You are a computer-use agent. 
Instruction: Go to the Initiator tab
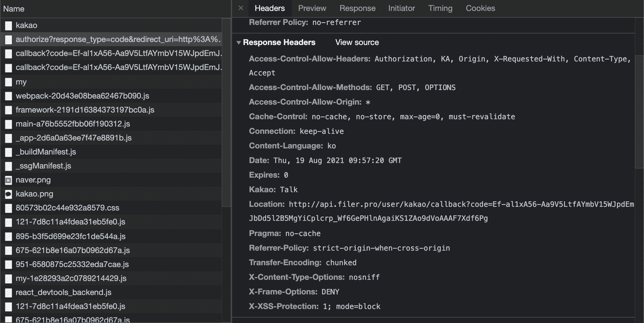401,8
